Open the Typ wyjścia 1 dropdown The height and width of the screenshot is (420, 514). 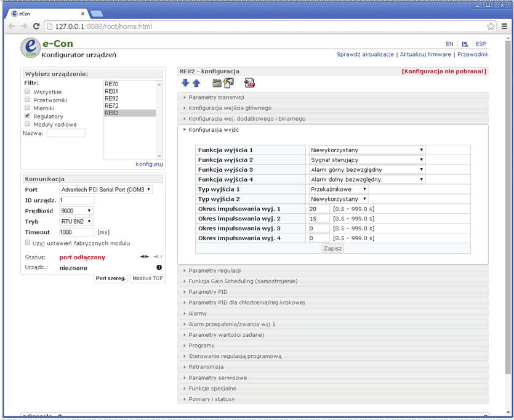click(339, 189)
